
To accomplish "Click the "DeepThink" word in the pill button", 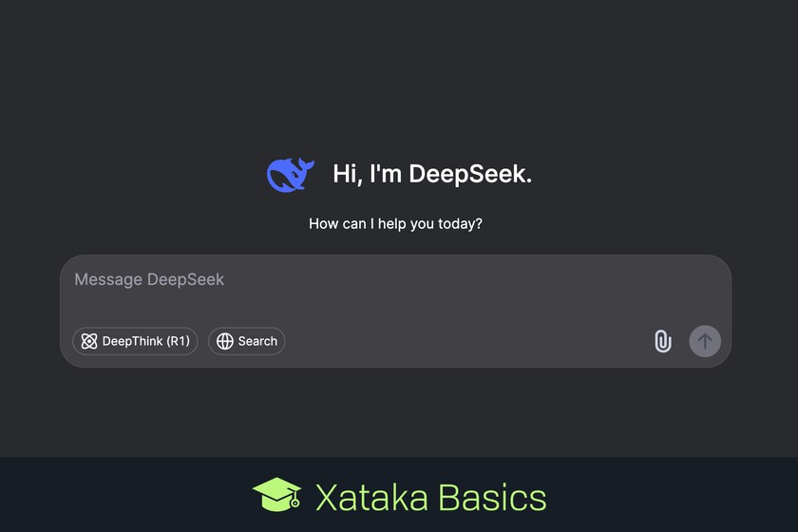I will coord(132,341).
